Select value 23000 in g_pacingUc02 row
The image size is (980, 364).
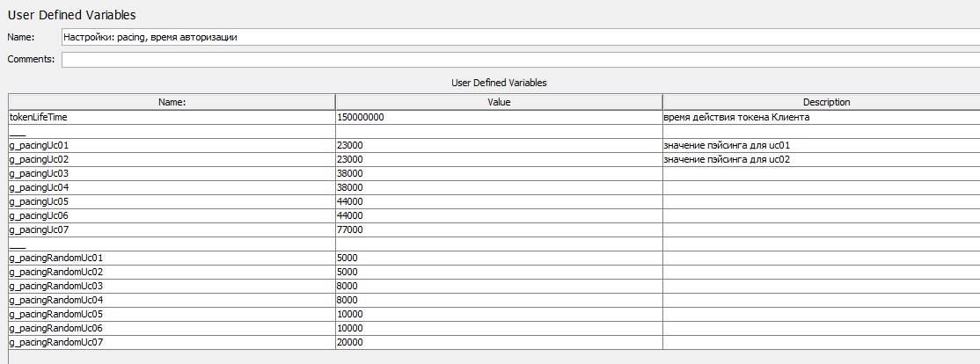499,159
